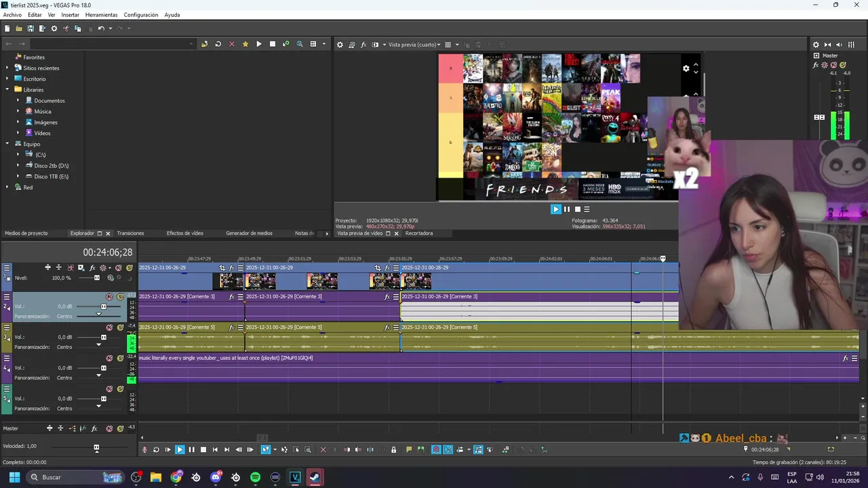868x488 pixels.
Task: Click the Open project folder icon
Action: pos(19,28)
